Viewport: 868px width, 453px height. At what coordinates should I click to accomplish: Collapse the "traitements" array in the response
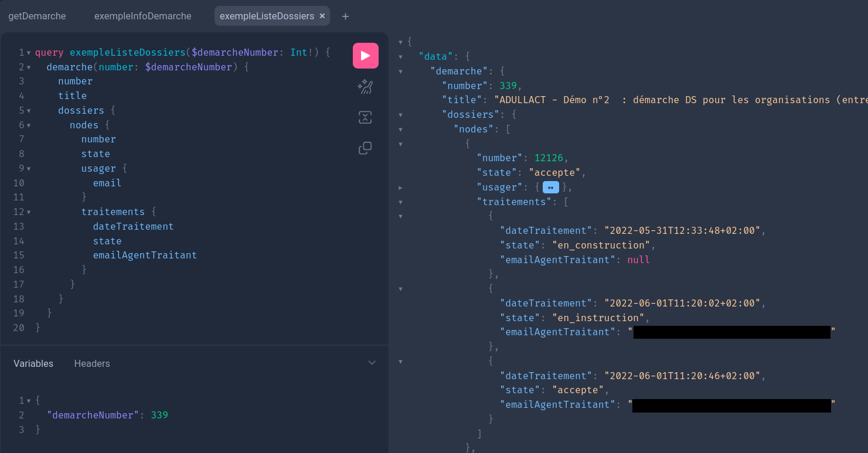point(400,202)
